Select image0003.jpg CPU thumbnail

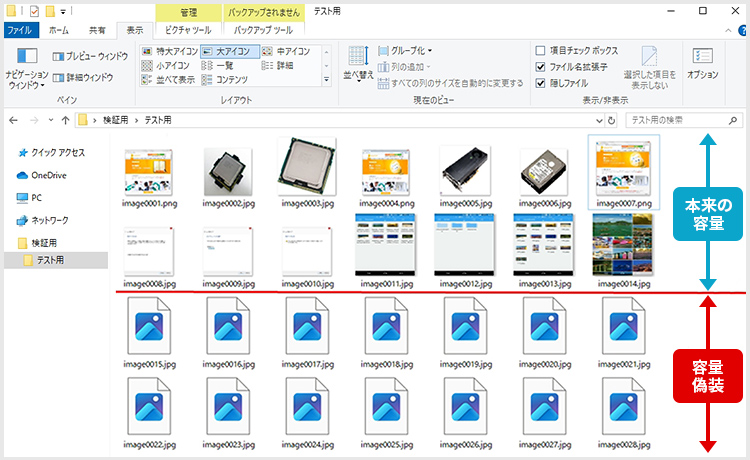click(x=307, y=166)
